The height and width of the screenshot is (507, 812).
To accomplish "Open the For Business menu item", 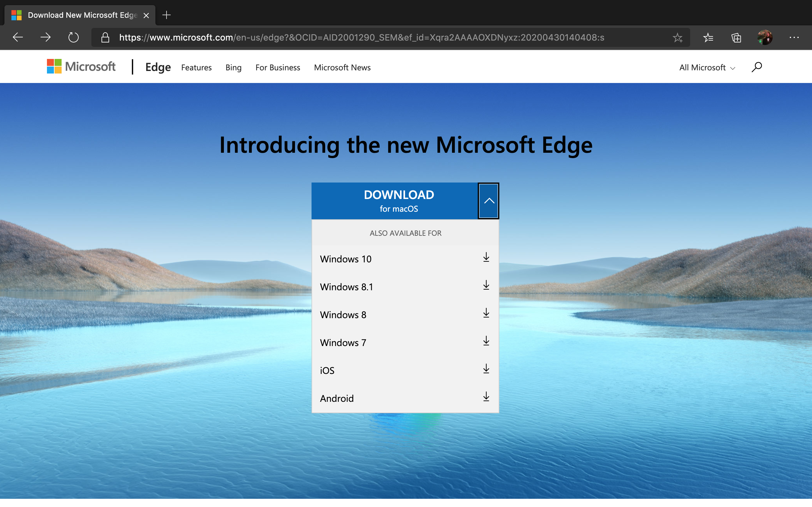I will point(278,67).
